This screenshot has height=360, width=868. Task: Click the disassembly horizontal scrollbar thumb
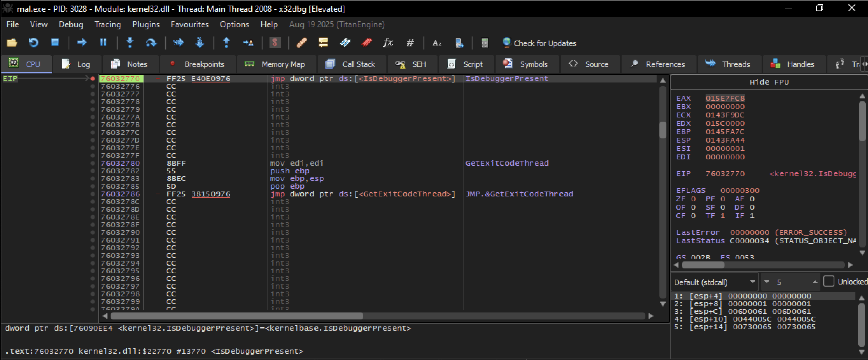pos(237,316)
